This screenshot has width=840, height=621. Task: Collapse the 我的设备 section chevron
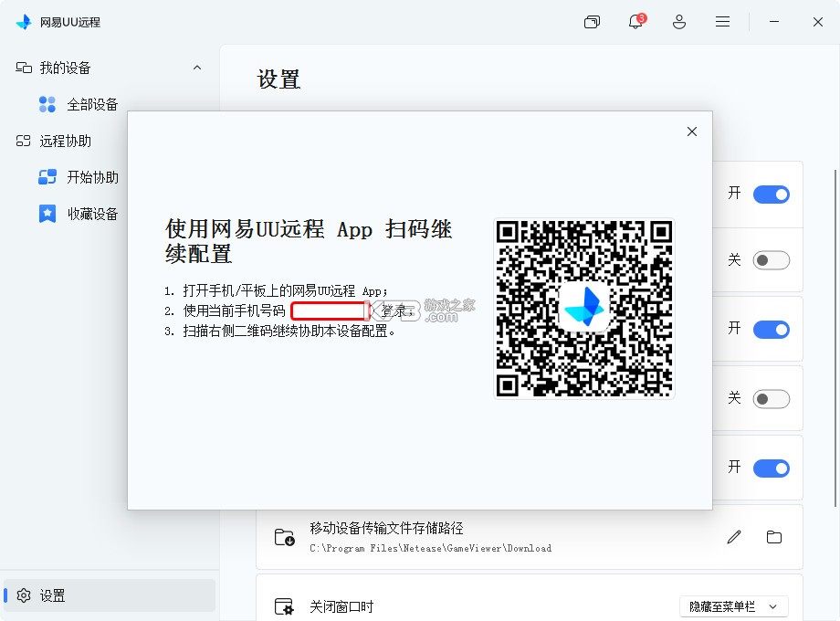197,68
